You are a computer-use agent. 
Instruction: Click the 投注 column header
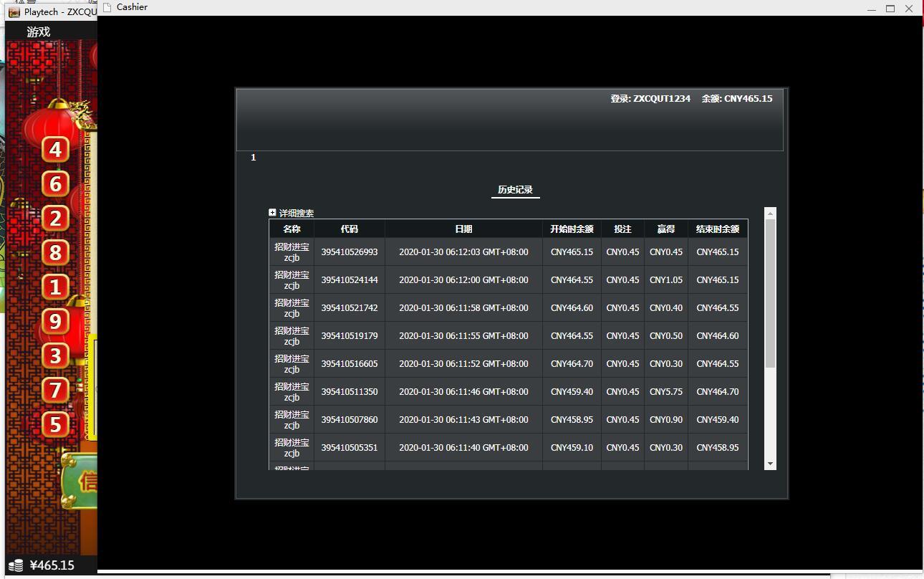(x=623, y=229)
